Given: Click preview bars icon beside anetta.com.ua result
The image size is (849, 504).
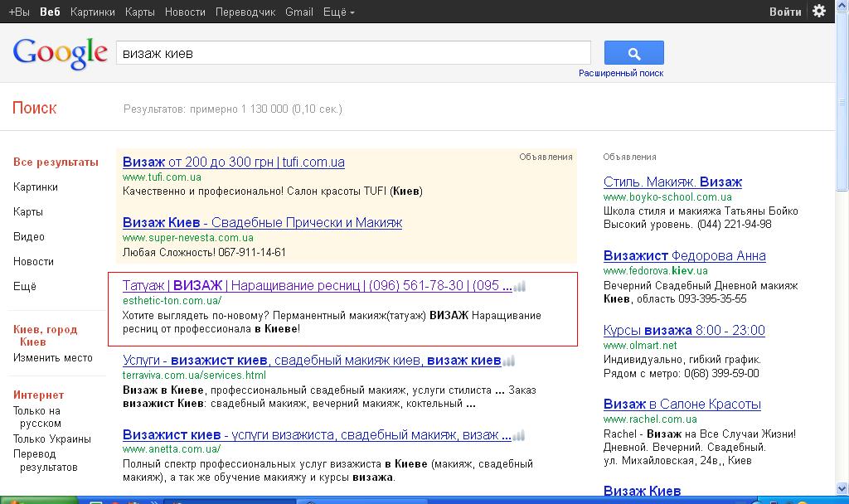Looking at the screenshot, I should click(x=519, y=435).
